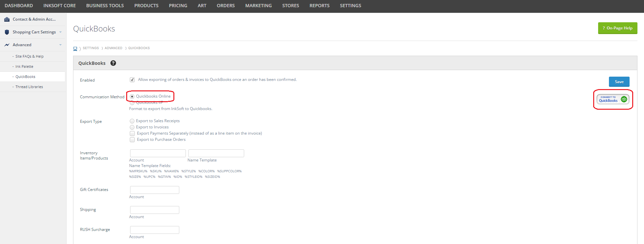Expand Shopping Cart Settings dropdown arrow
This screenshot has height=244, width=644.
point(61,32)
